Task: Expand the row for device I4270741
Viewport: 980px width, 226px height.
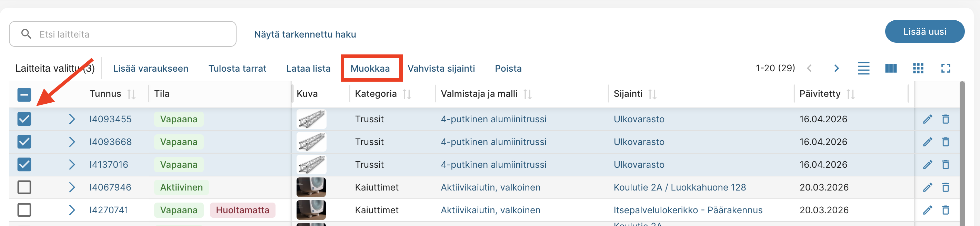Action: point(72,210)
